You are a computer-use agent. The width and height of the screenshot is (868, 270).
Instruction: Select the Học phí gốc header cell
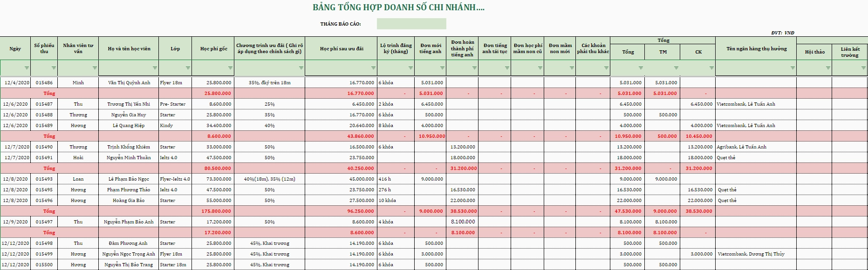pyautogui.click(x=213, y=48)
